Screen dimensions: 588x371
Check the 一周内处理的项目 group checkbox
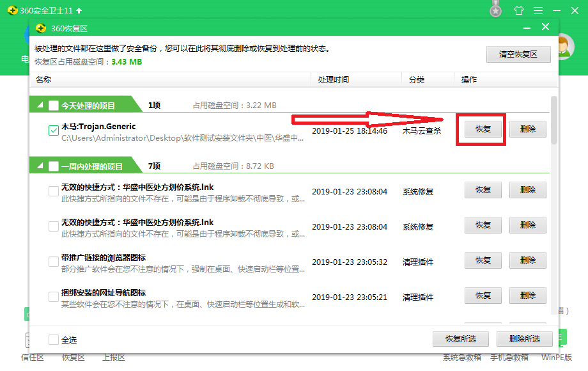[54, 166]
